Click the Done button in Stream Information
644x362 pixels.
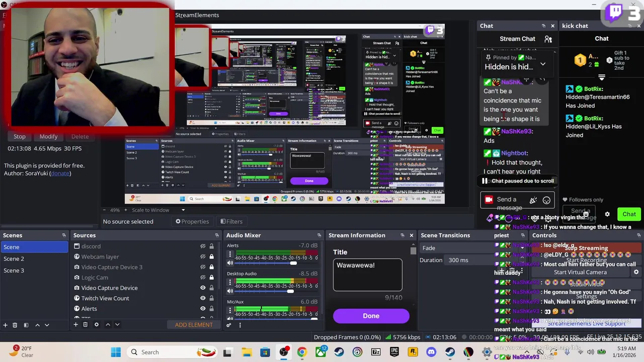[371, 316]
